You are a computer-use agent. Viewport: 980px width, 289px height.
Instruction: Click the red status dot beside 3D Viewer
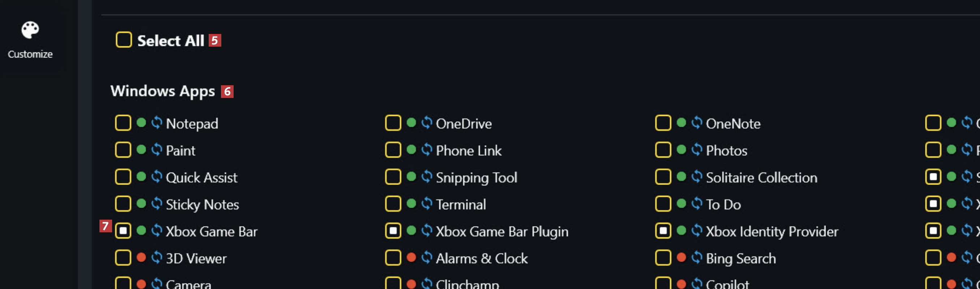coord(141,258)
